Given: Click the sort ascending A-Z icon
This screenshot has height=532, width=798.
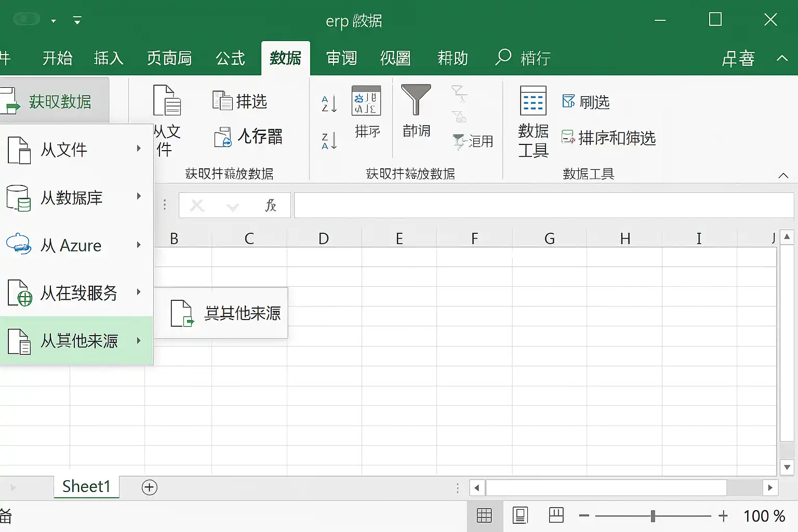Looking at the screenshot, I should (329, 103).
